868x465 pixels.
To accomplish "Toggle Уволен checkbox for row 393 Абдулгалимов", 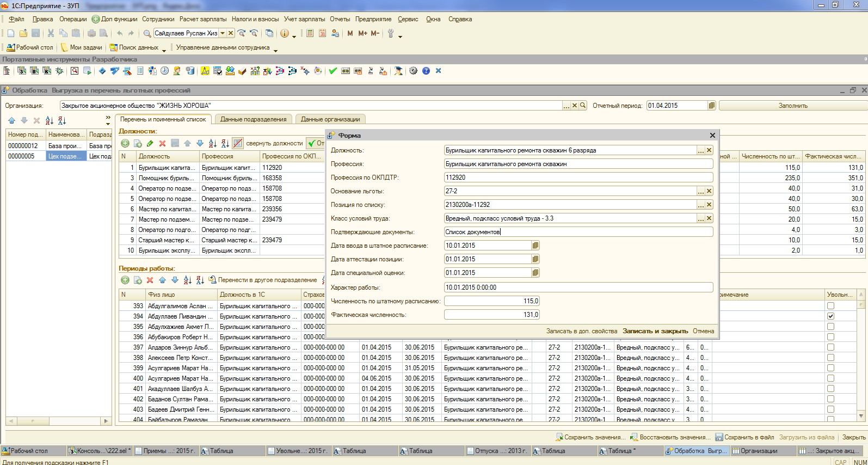I will [x=830, y=306].
